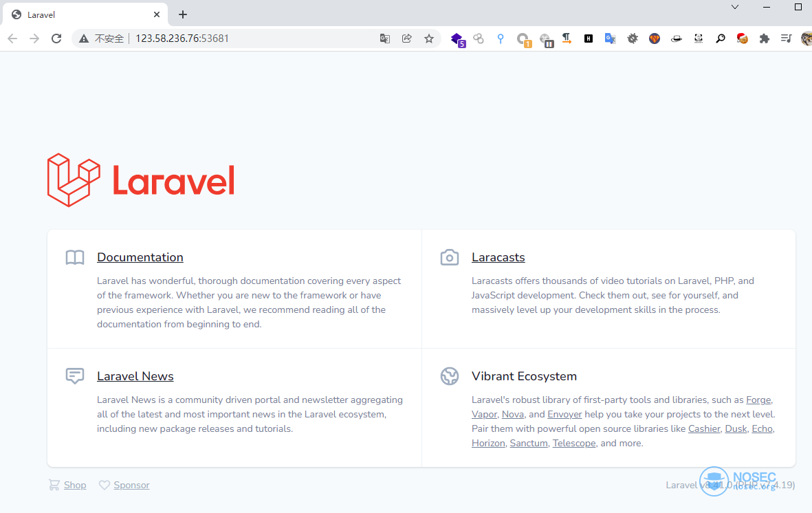Follow the Dusk link

tap(736, 429)
